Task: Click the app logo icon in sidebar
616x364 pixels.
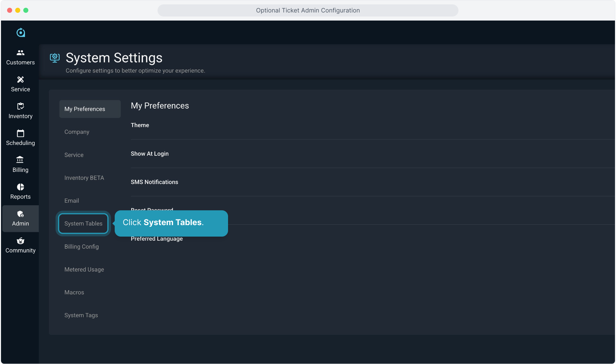Action: coord(21,32)
